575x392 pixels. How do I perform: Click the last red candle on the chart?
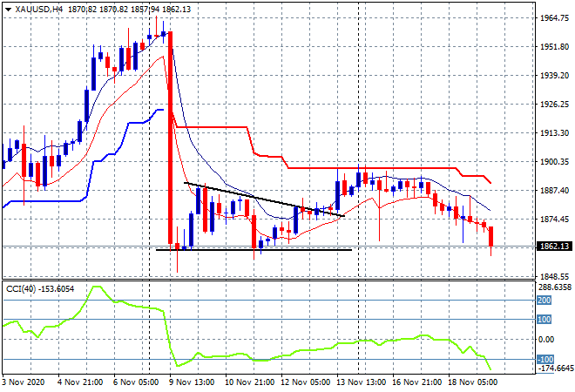point(491,236)
